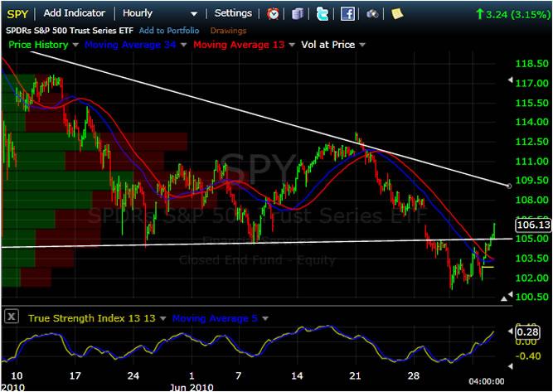
Task: Click the binoculars search icon
Action: (372, 14)
